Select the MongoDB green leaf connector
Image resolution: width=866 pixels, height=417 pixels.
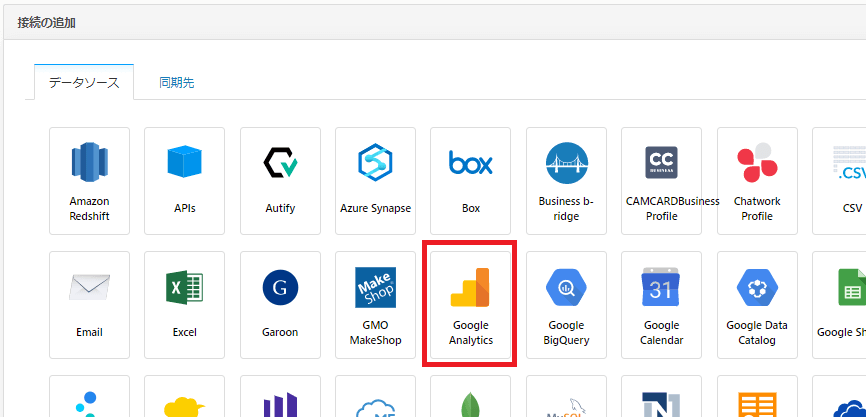(471, 397)
